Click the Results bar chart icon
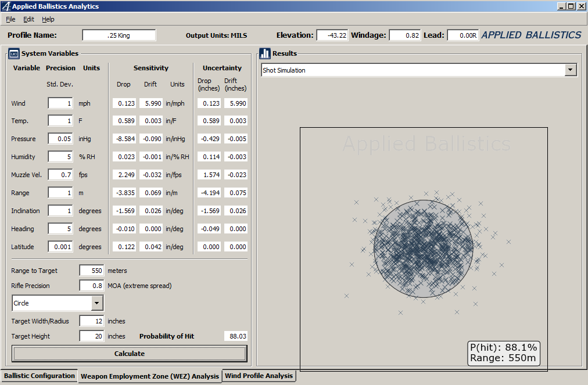The height and width of the screenshot is (385, 588). 265,53
